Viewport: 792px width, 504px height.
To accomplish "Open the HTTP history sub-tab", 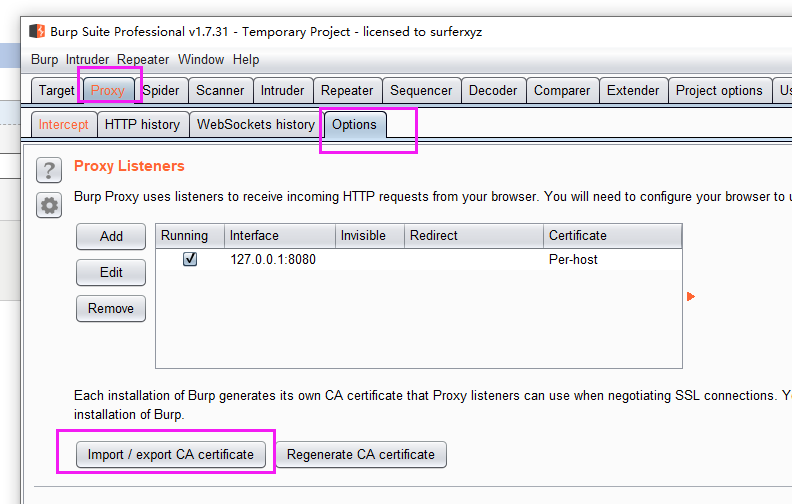I will point(142,124).
